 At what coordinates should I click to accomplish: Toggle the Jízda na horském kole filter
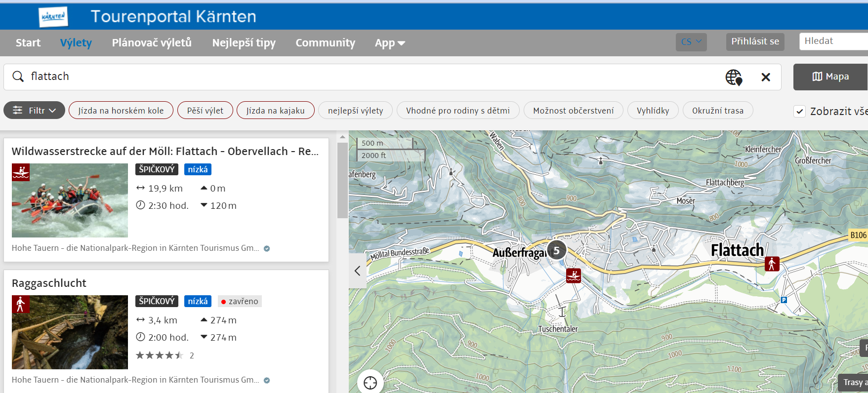[121, 110]
